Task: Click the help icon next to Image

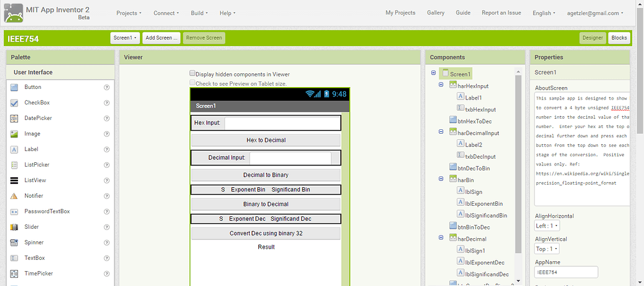Action: tap(106, 134)
